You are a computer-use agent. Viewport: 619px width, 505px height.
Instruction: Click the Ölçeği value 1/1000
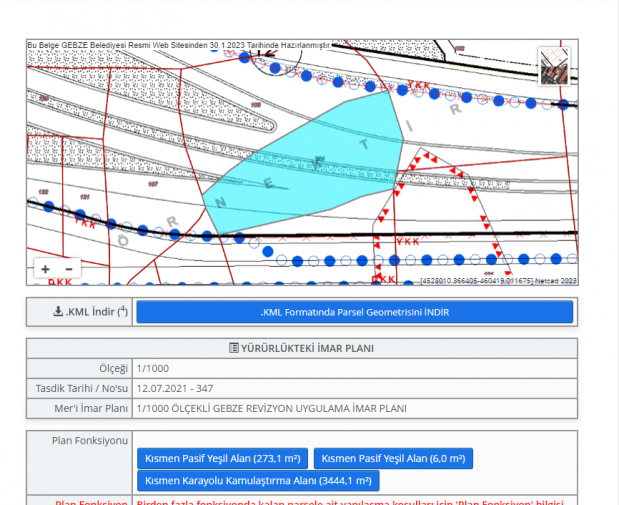pyautogui.click(x=153, y=369)
